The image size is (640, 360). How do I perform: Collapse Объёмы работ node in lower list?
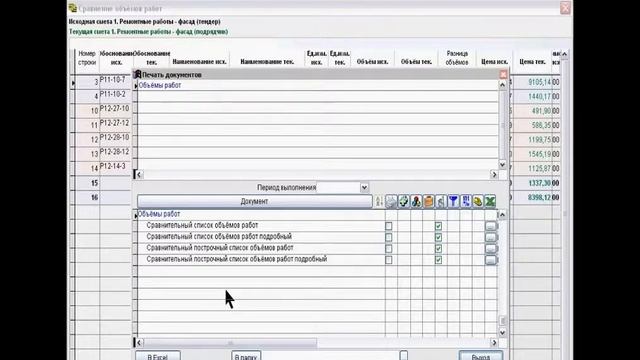[x=136, y=216]
